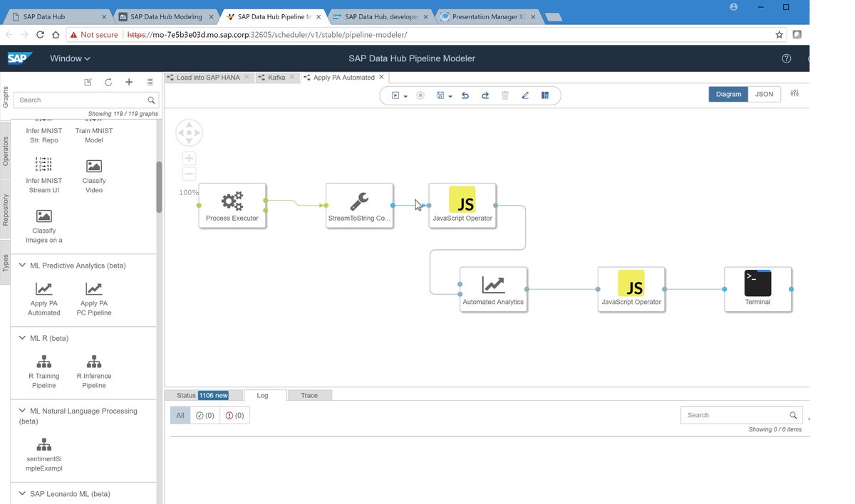This screenshot has height=504, width=855.
Task: Filter log by error messages
Action: click(234, 416)
